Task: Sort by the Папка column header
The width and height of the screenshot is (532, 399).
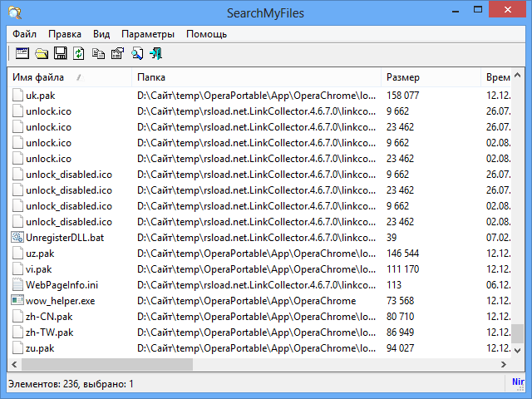Action: 257,77
